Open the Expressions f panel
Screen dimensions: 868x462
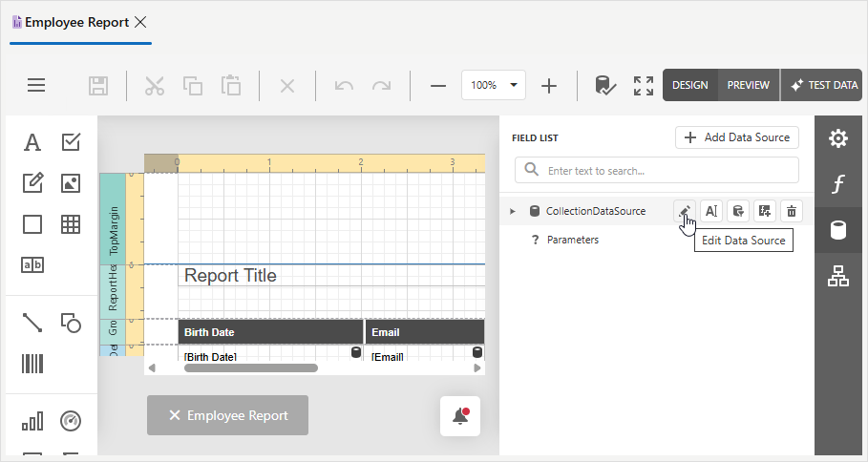pyautogui.click(x=838, y=183)
